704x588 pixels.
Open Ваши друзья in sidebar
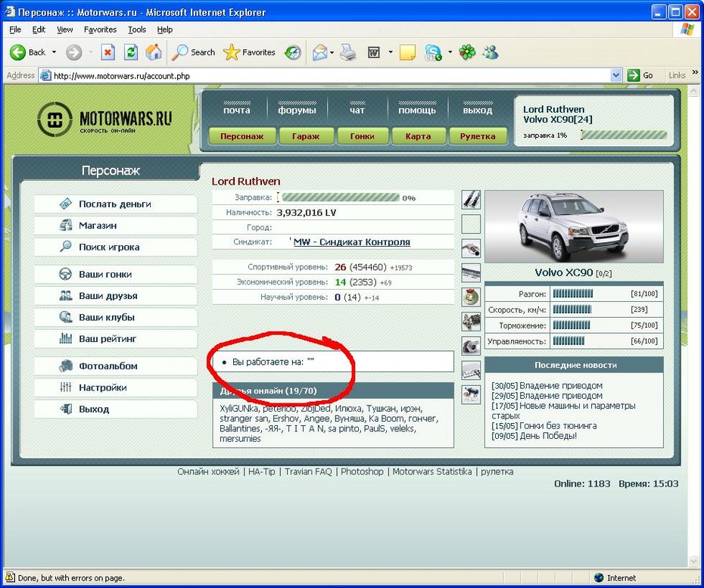pos(116,296)
